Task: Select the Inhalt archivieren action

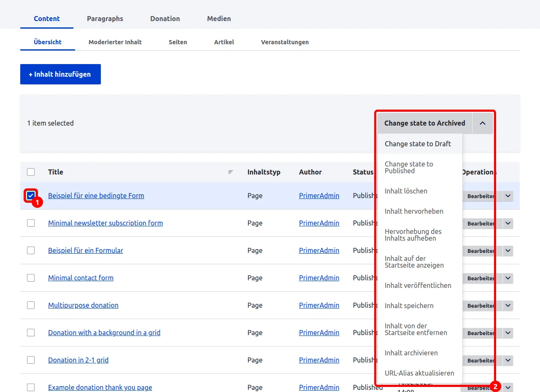Action: pyautogui.click(x=420, y=353)
